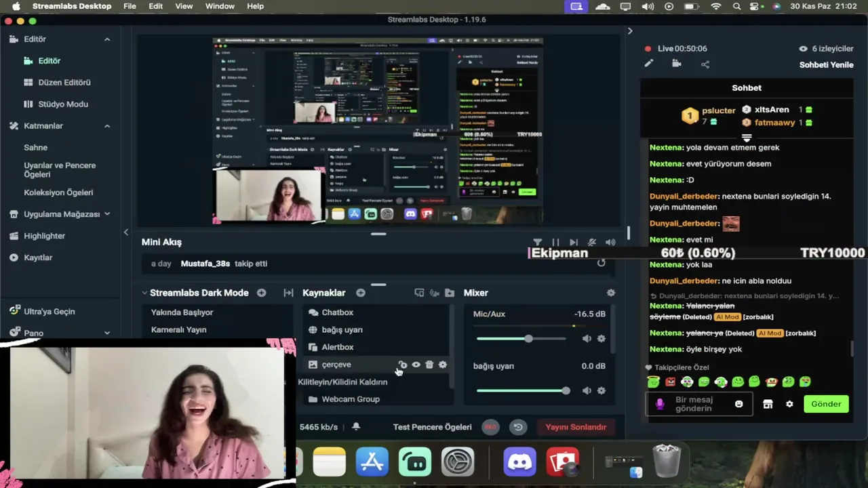Screen dimensions: 868x488
Task: Open çerçeve source settings gear
Action: (x=443, y=365)
